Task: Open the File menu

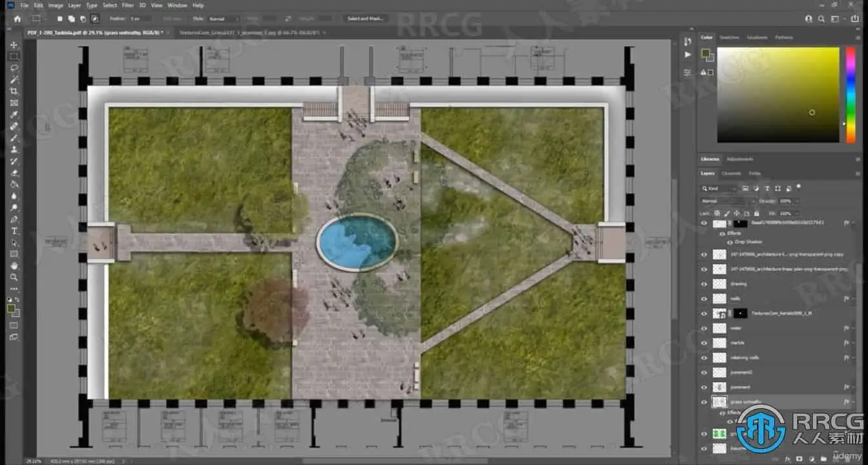Action: 25,5
